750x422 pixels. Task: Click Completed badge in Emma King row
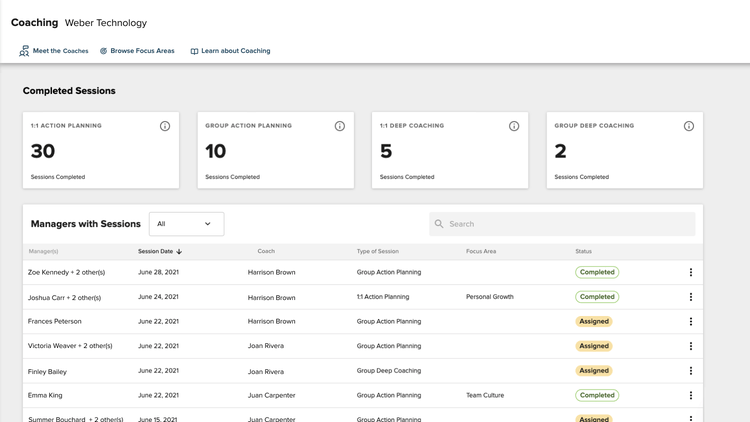[x=597, y=395]
